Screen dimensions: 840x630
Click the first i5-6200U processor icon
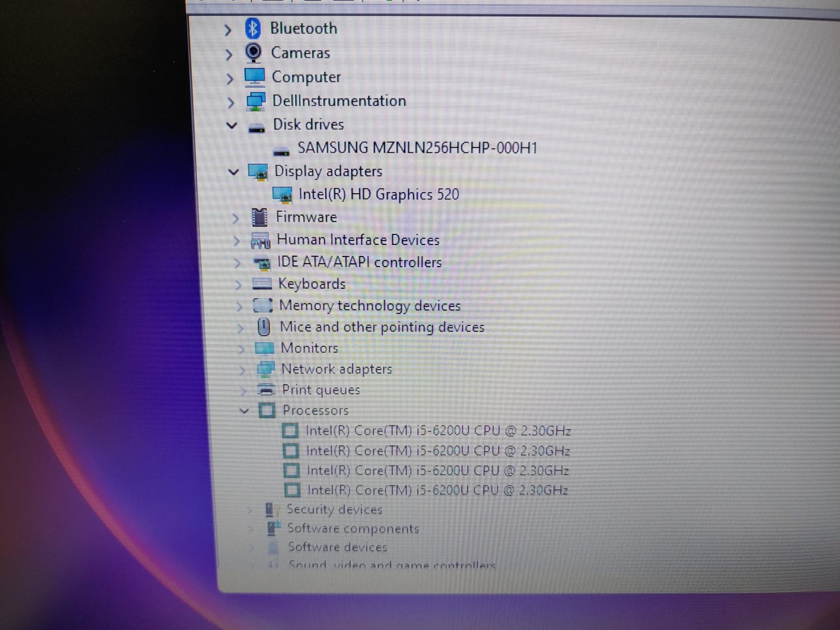click(x=290, y=430)
